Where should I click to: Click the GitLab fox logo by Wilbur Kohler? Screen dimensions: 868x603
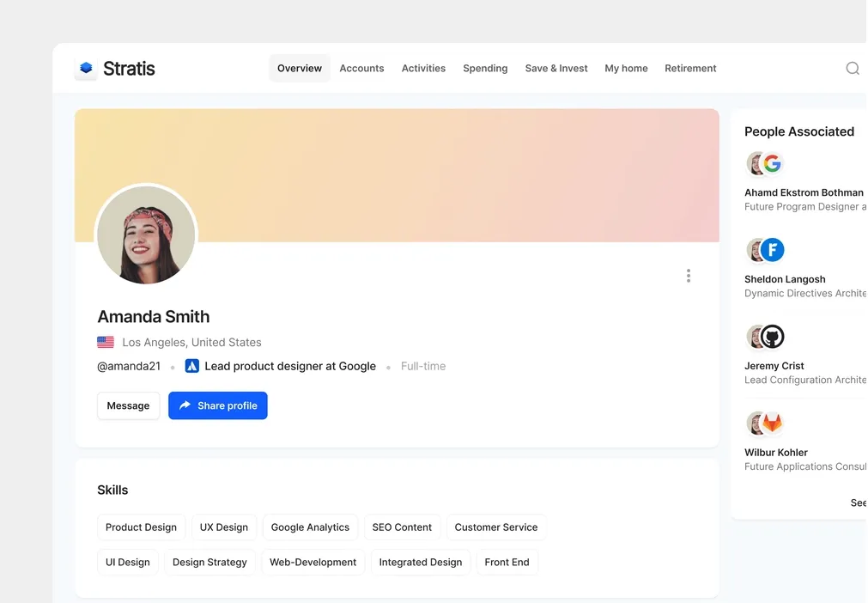click(x=772, y=423)
